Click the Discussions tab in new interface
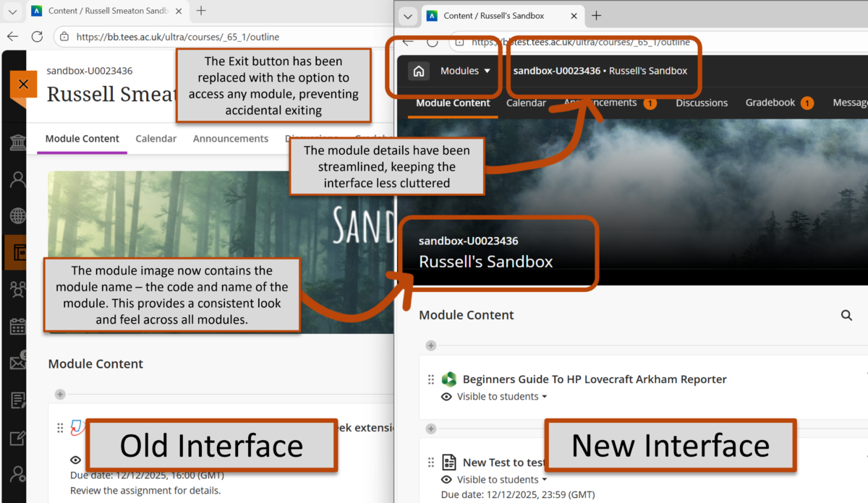This screenshot has width=868, height=503. (702, 103)
